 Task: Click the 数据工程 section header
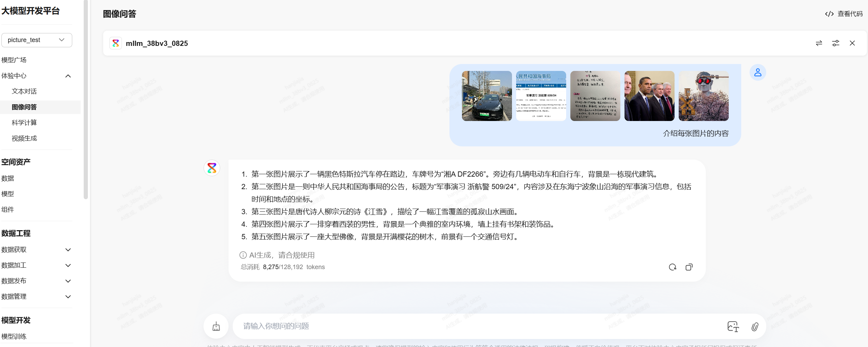(16, 233)
